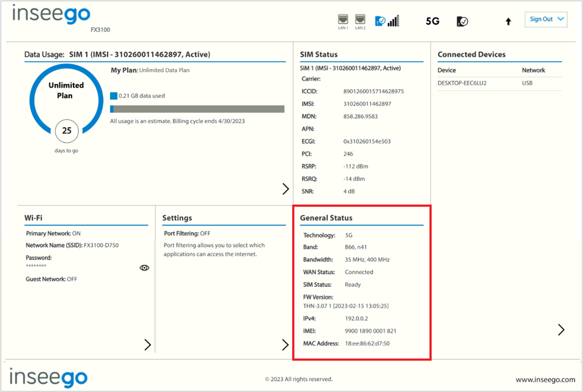Click the inseego logo at top left

pyautogui.click(x=51, y=14)
